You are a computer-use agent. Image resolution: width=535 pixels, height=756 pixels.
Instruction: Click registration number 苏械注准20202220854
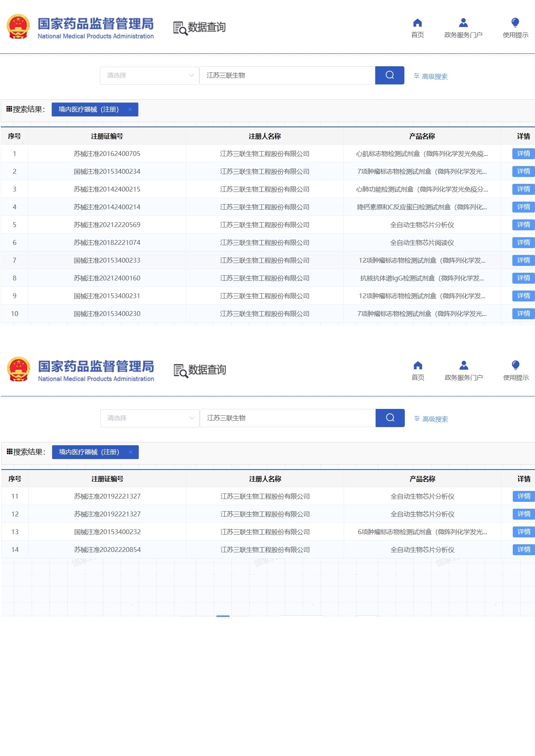[107, 550]
